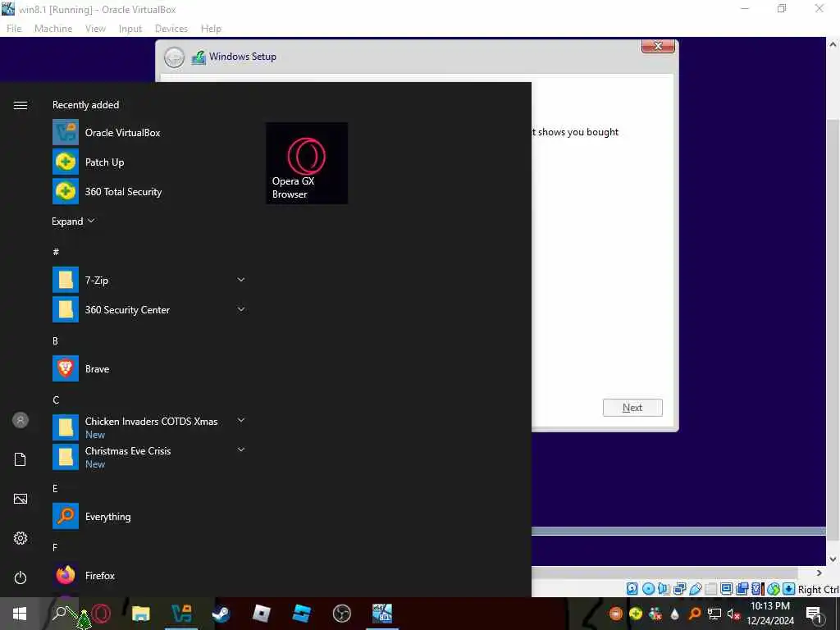Open the Machine menu
Viewport: 840px width, 630px height.
click(x=53, y=29)
